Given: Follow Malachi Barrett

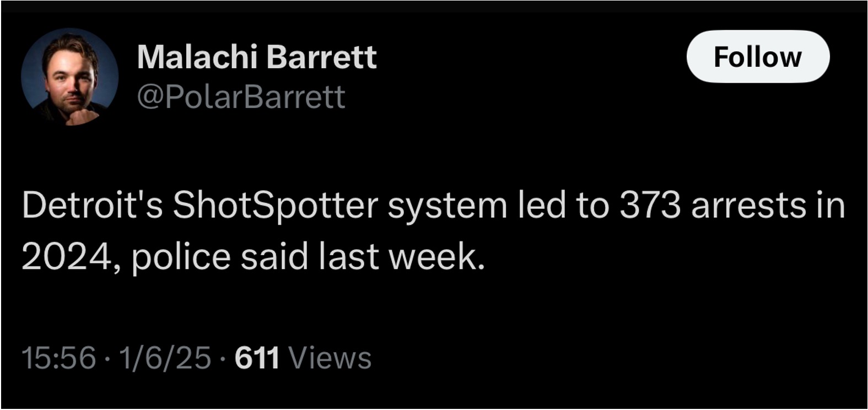Looking at the screenshot, I should [x=758, y=57].
